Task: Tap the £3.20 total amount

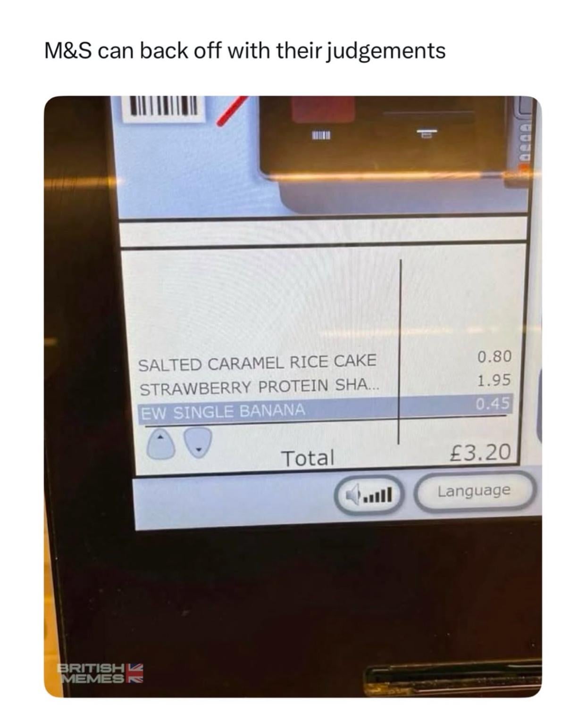Action: (x=480, y=453)
